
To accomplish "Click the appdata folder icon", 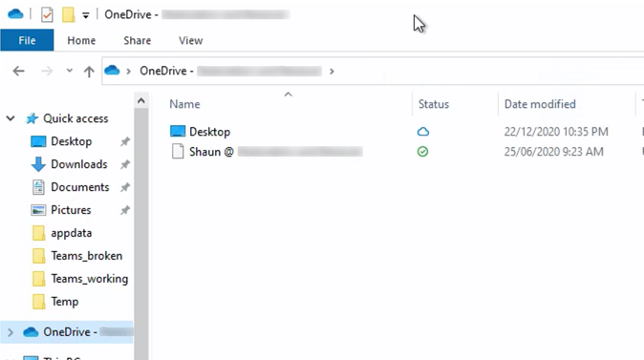I will 38,233.
